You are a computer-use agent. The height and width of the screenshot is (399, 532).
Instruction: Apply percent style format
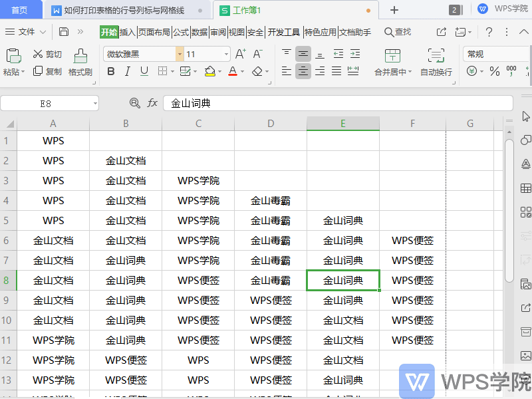point(495,71)
